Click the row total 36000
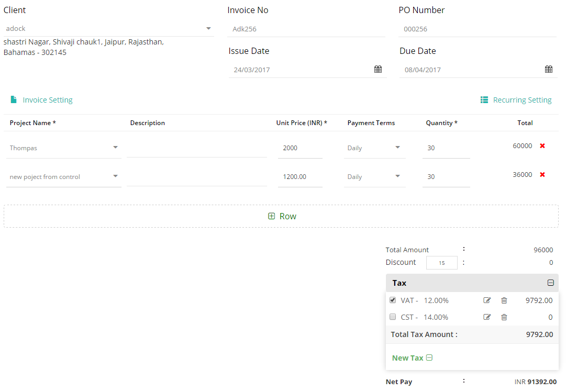566x392 pixels. [523, 175]
